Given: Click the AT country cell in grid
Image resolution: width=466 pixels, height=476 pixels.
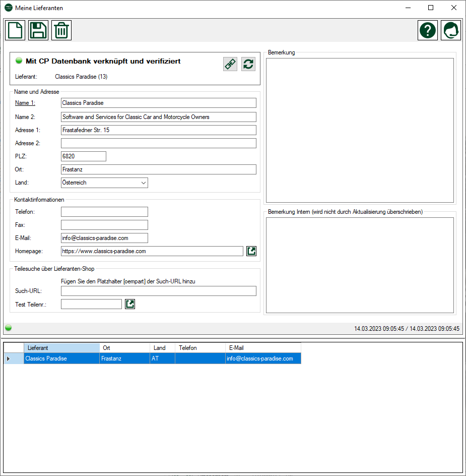Looking at the screenshot, I should [162, 359].
